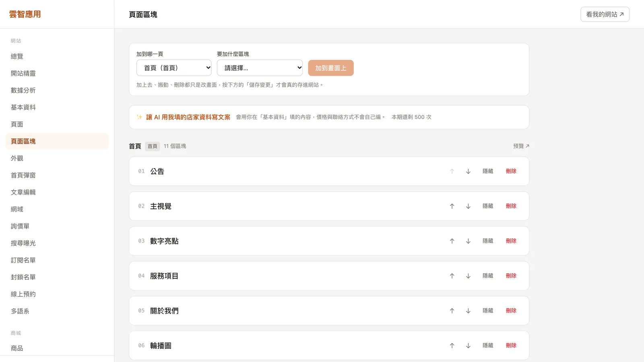Click the disabled up arrow on 公告
The width and height of the screenshot is (644, 362).
[x=452, y=171]
